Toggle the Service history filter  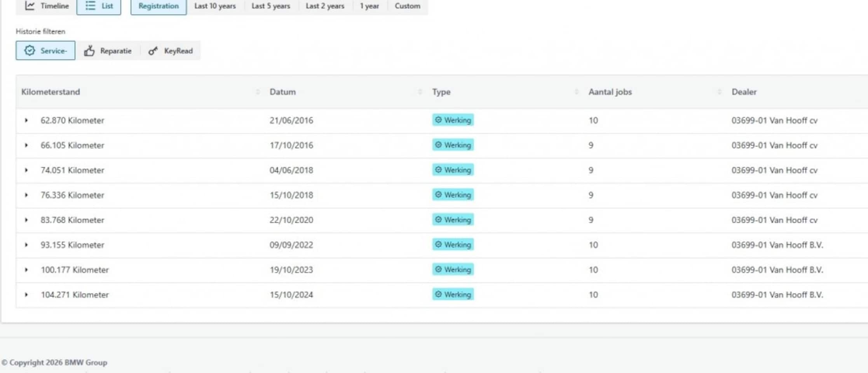(x=45, y=51)
